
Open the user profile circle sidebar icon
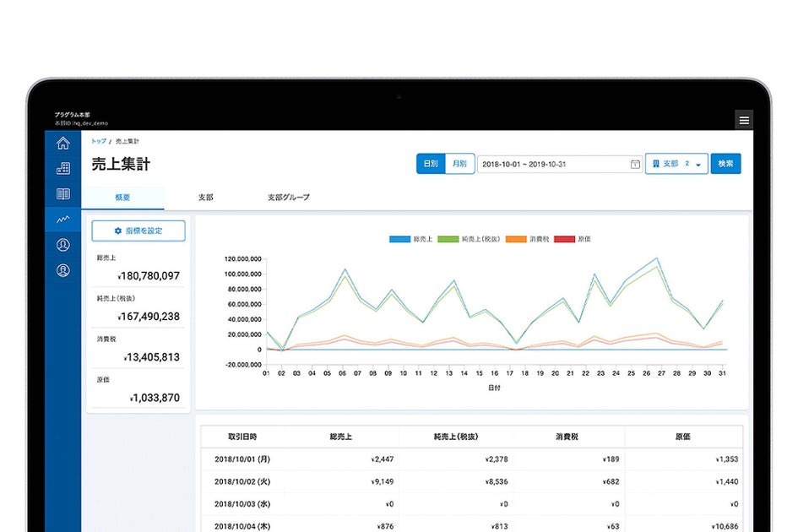click(63, 245)
